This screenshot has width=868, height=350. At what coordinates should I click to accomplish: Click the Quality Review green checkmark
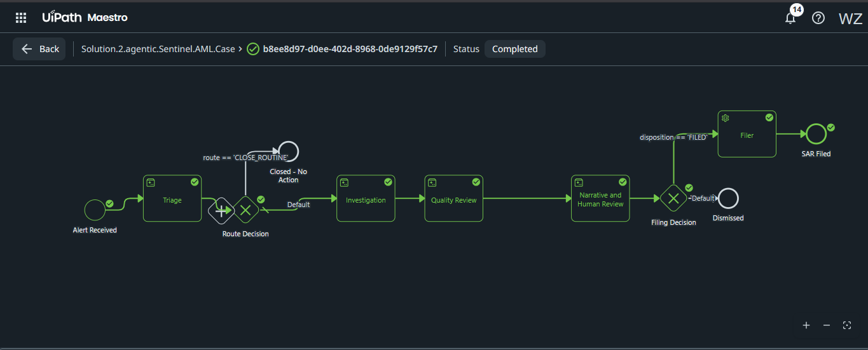pos(476,182)
